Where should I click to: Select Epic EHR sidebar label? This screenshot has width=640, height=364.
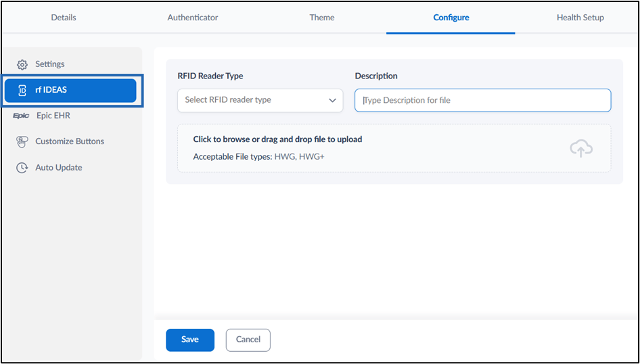[53, 116]
